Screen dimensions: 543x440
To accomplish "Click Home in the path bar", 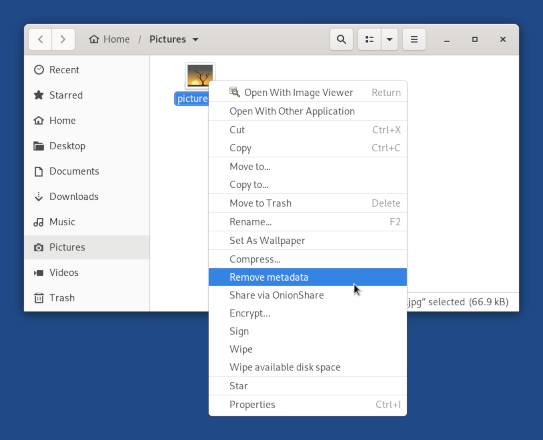I will [x=109, y=39].
